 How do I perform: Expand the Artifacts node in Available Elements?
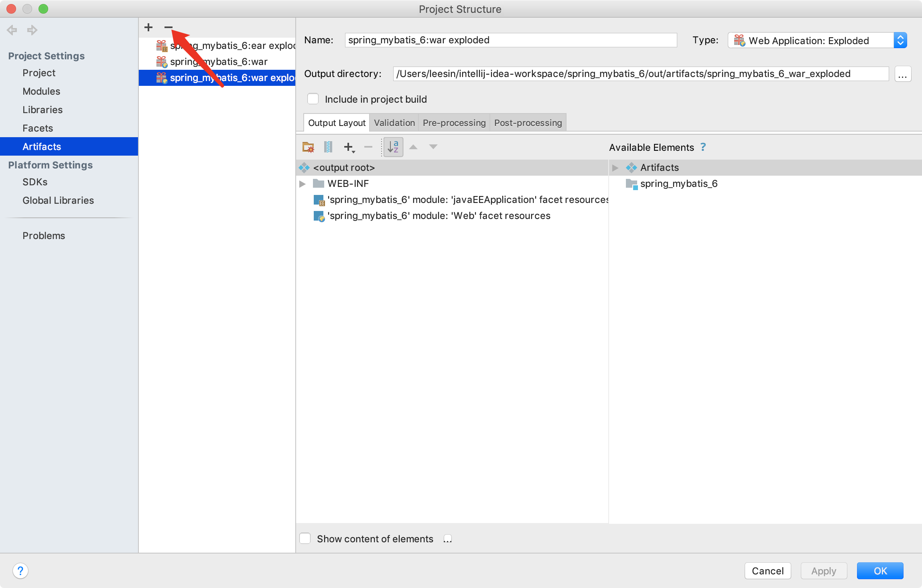click(x=615, y=168)
